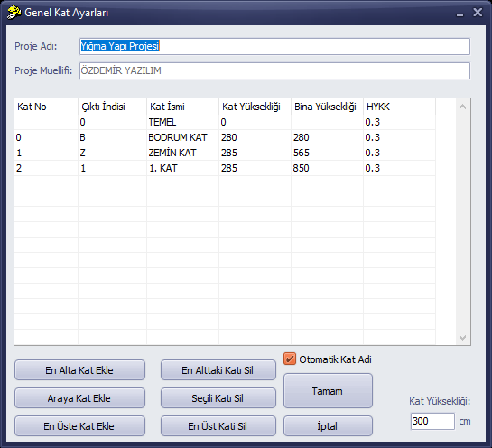This screenshot has height=448, width=492.
Task: Focus the Proje Adı text field
Action: tap(274, 46)
